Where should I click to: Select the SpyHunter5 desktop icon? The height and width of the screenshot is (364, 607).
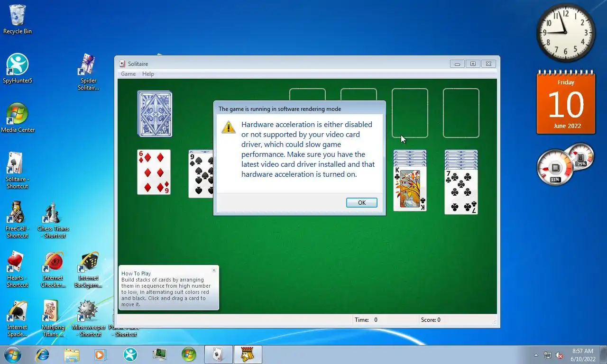pyautogui.click(x=18, y=69)
